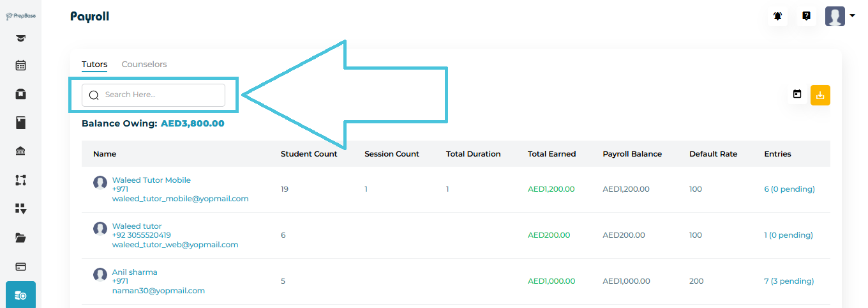Viewport: 868px width, 308px height.
Task: Click the PrepBase logo
Action: (x=20, y=15)
